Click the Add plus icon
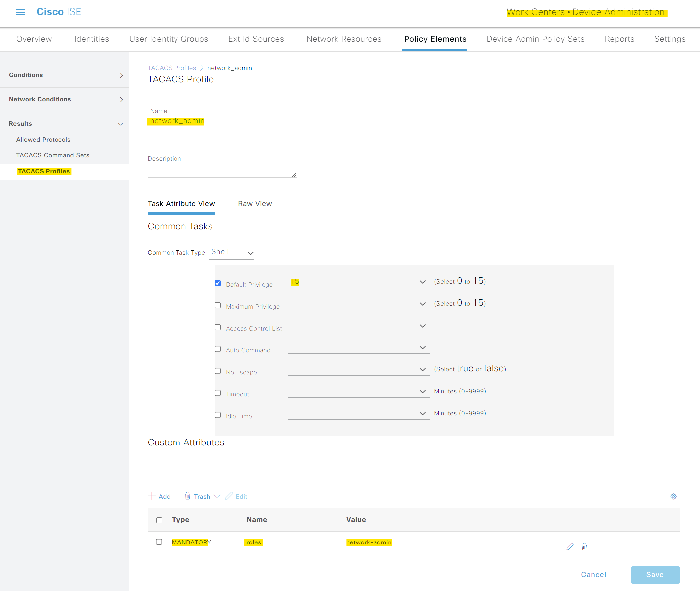700x591 pixels. [x=152, y=496]
